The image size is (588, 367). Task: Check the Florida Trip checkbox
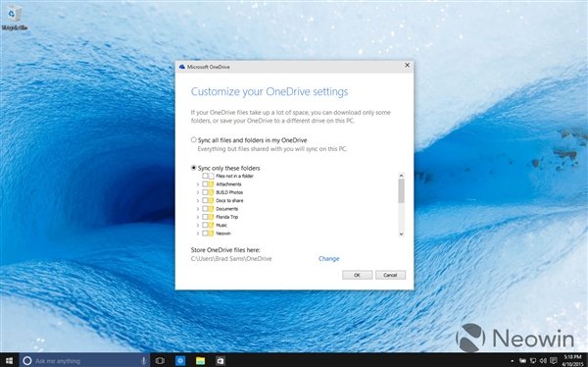205,217
